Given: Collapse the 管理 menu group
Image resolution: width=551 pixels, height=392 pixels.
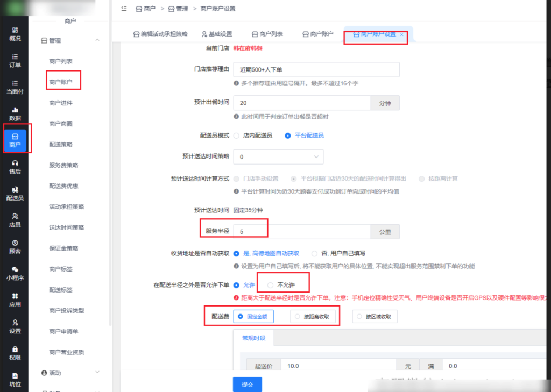Looking at the screenshot, I should [x=97, y=40].
